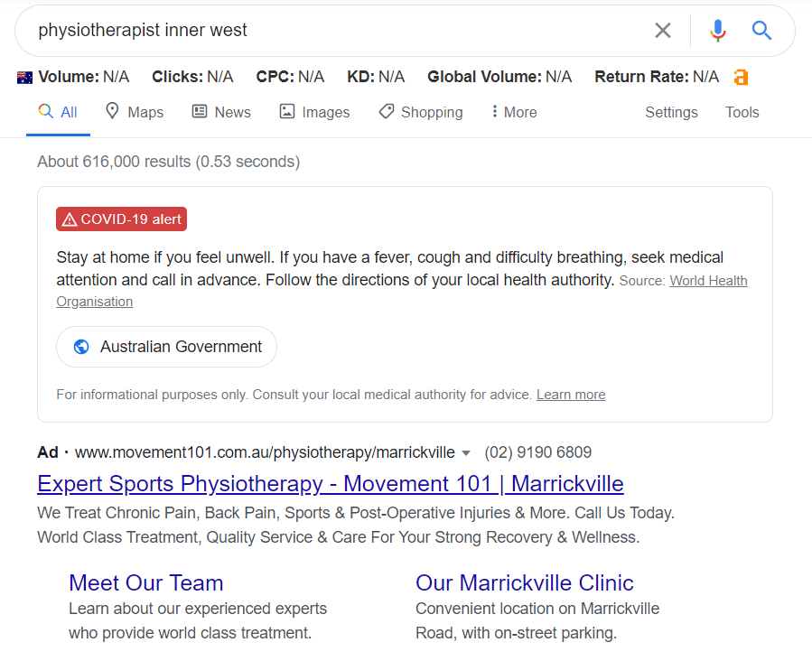The height and width of the screenshot is (661, 812).
Task: Click the orange Ahrefs toolbar icon
Action: [742, 78]
